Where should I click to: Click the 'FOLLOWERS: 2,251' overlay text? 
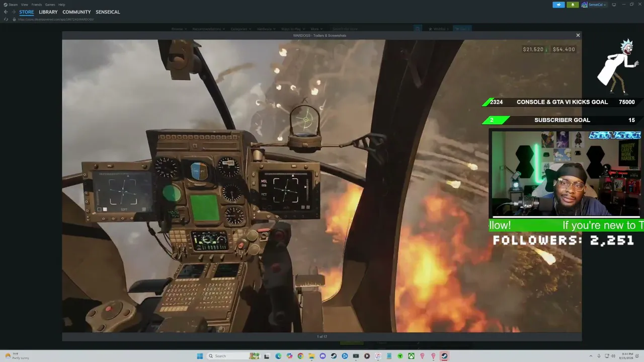pyautogui.click(x=563, y=240)
